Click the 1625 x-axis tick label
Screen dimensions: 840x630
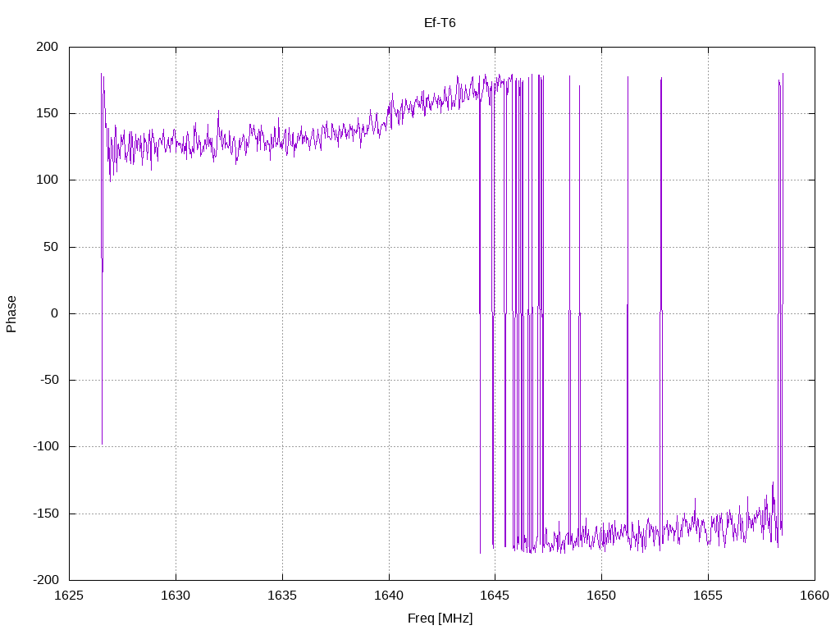point(69,596)
